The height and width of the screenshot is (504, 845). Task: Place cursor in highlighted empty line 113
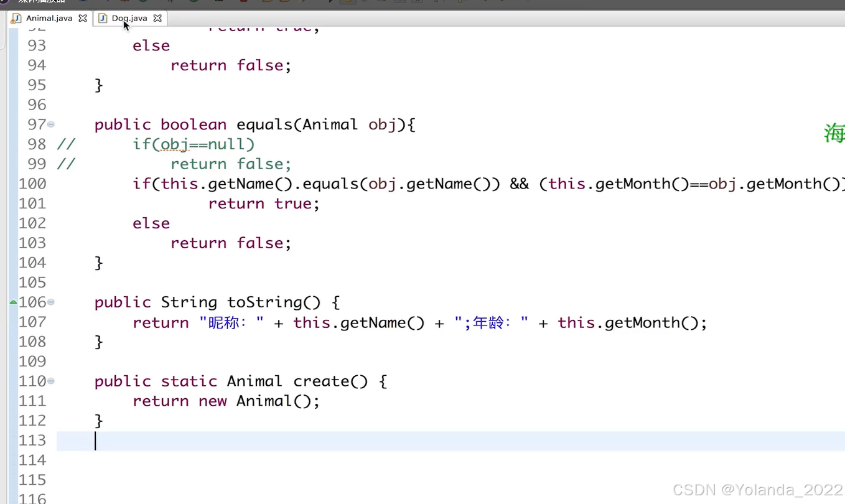coord(451,441)
